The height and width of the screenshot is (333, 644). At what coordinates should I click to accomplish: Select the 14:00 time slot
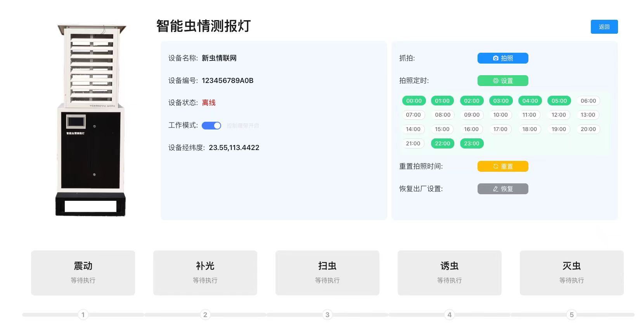tap(413, 129)
